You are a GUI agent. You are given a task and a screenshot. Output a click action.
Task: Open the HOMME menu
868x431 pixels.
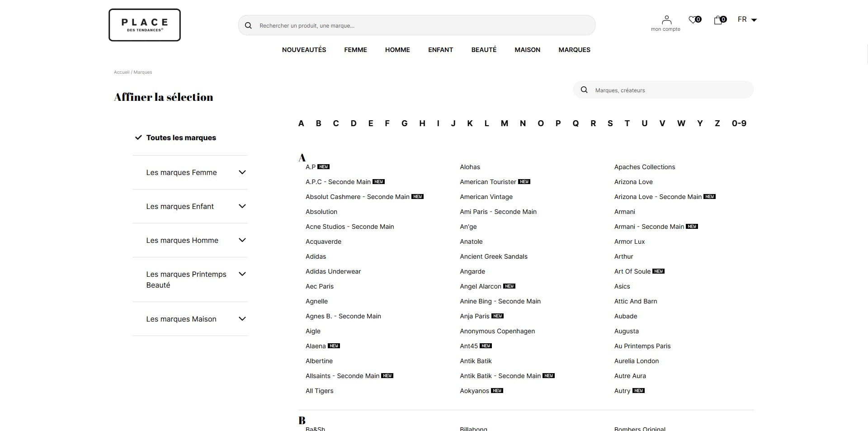click(x=397, y=50)
